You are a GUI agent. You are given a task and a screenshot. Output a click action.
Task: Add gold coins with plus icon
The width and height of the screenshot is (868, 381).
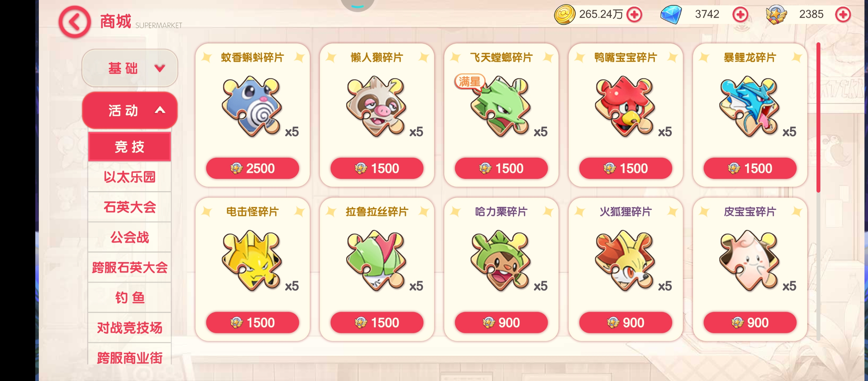pyautogui.click(x=634, y=15)
